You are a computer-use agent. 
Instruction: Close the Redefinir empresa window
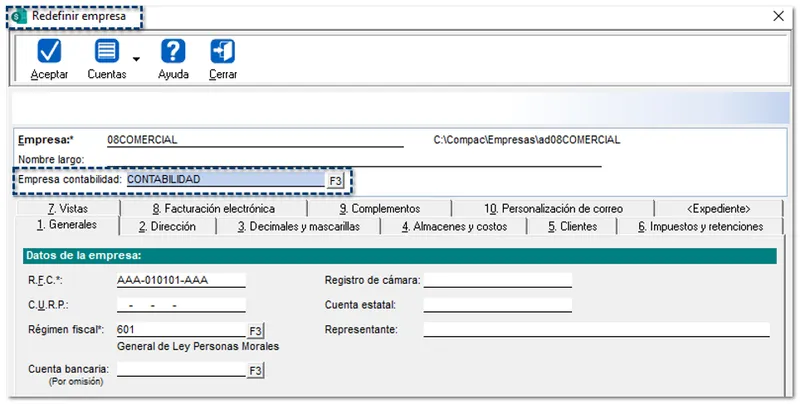779,16
